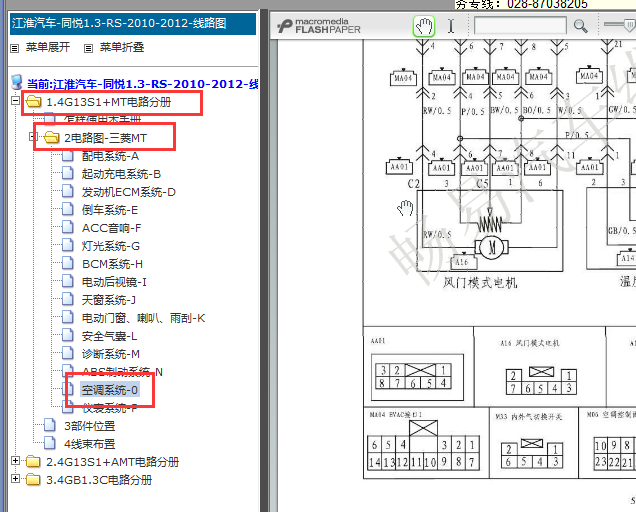Open the ACC音响-F document
Viewport: 636px width, 512px height.
[x=112, y=228]
